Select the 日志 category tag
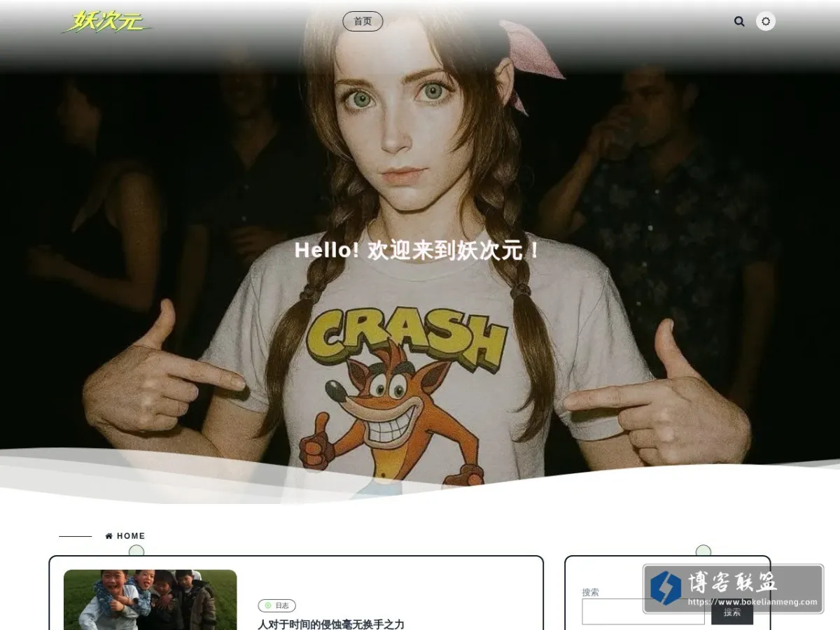 pos(277,605)
